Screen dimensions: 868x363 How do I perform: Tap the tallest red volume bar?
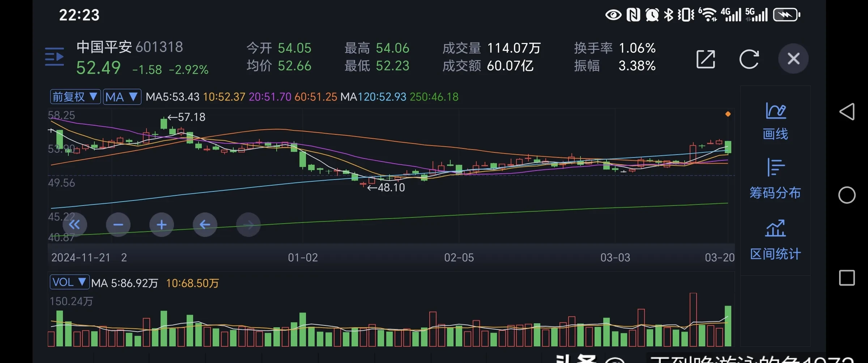[693, 320]
